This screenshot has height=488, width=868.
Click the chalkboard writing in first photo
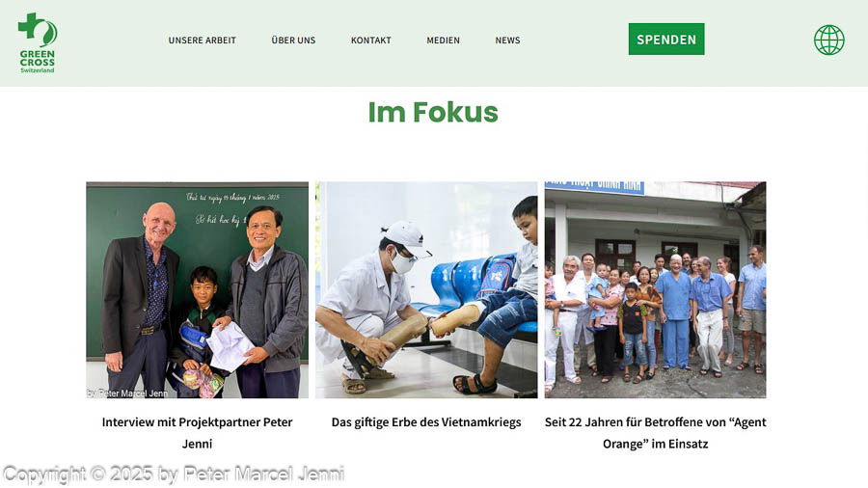[231, 208]
